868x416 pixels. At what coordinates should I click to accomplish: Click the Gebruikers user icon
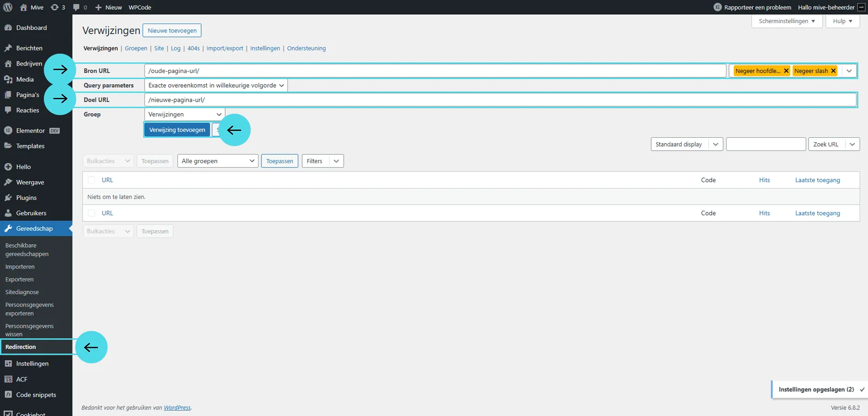coord(8,213)
